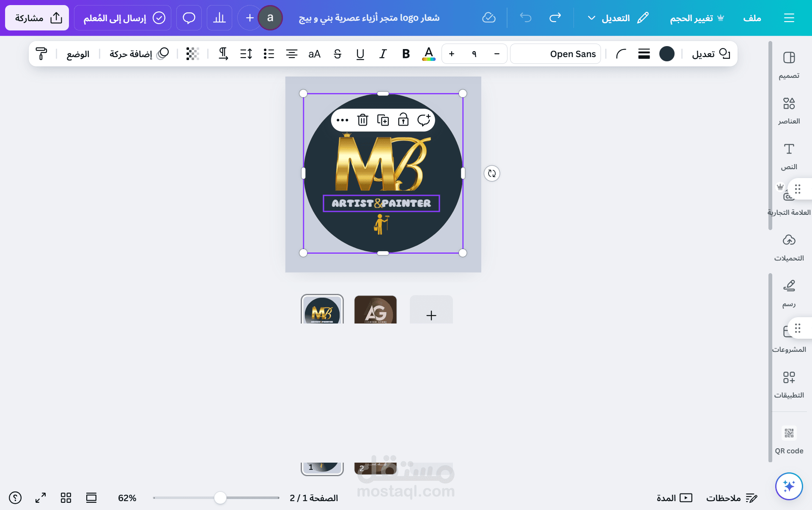812x510 pixels.
Task: Open the transparency checkerboard icon
Action: [x=192, y=54]
